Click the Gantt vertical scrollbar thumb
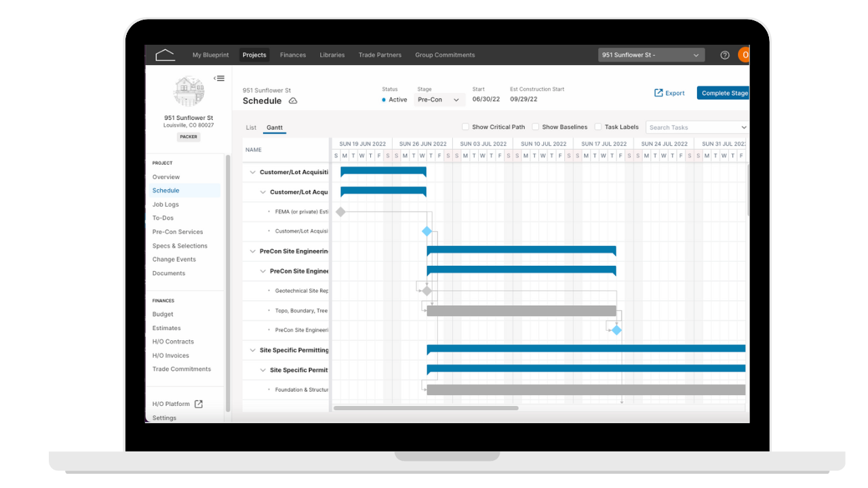868x488 pixels. pyautogui.click(x=748, y=189)
